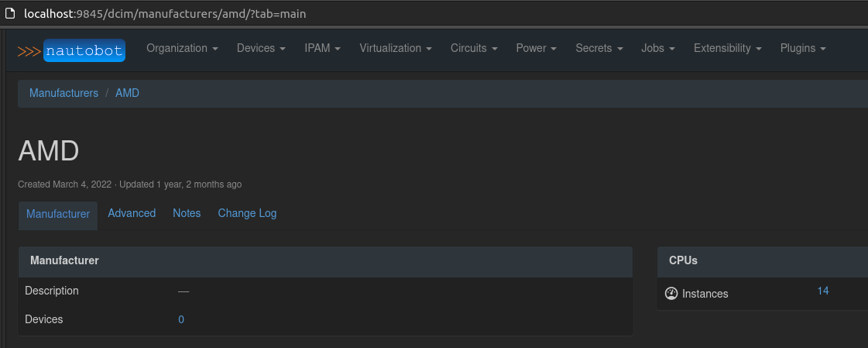Expand the IPAM menu

tap(323, 48)
